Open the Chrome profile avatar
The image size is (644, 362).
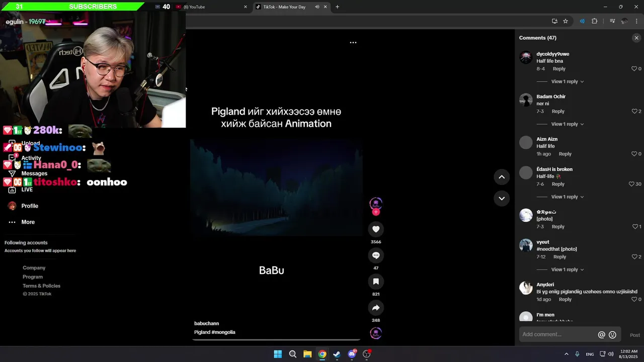click(x=624, y=21)
